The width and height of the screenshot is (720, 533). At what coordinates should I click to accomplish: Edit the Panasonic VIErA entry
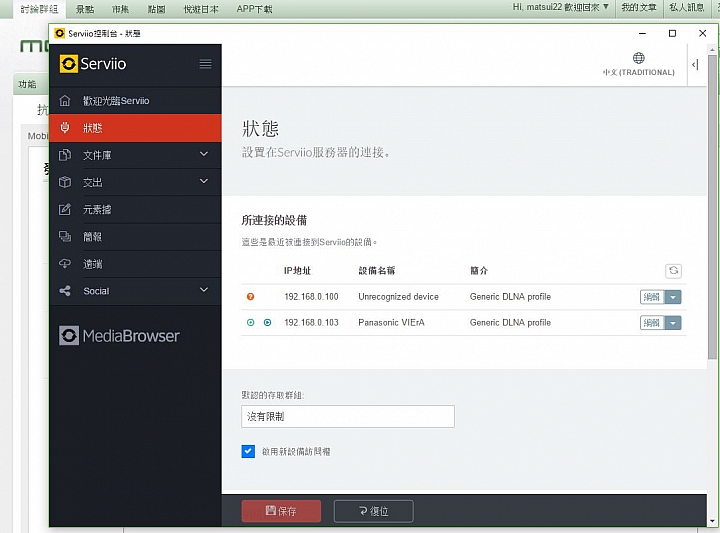652,323
